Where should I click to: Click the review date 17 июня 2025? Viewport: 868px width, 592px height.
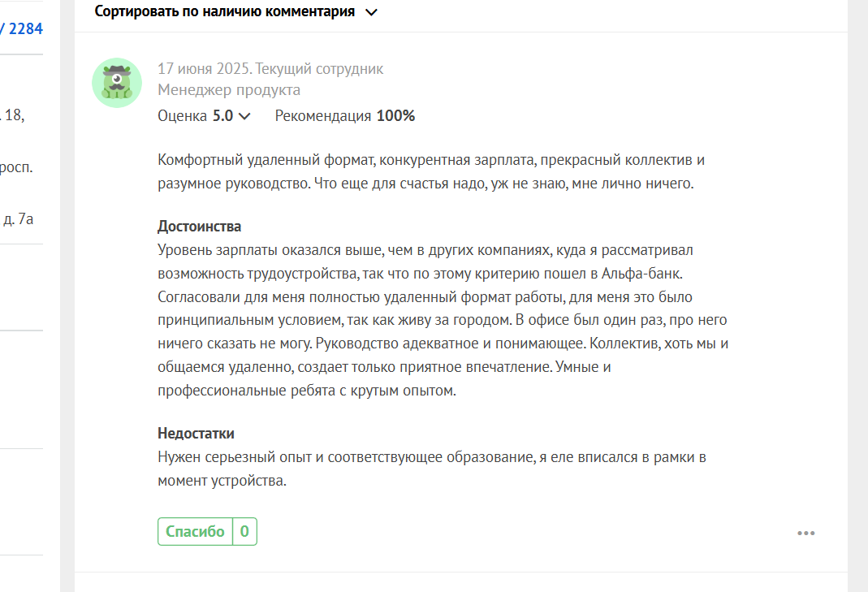pos(205,69)
